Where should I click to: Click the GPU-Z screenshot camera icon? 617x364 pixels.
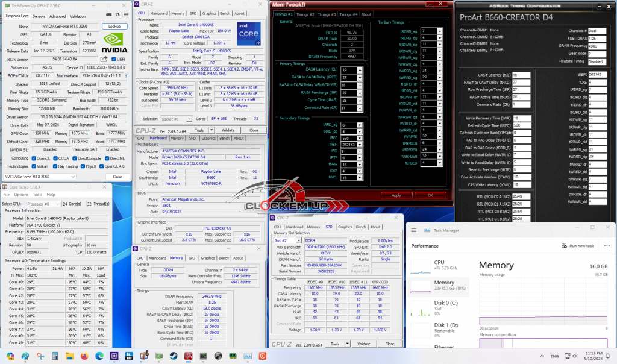coord(109,14)
